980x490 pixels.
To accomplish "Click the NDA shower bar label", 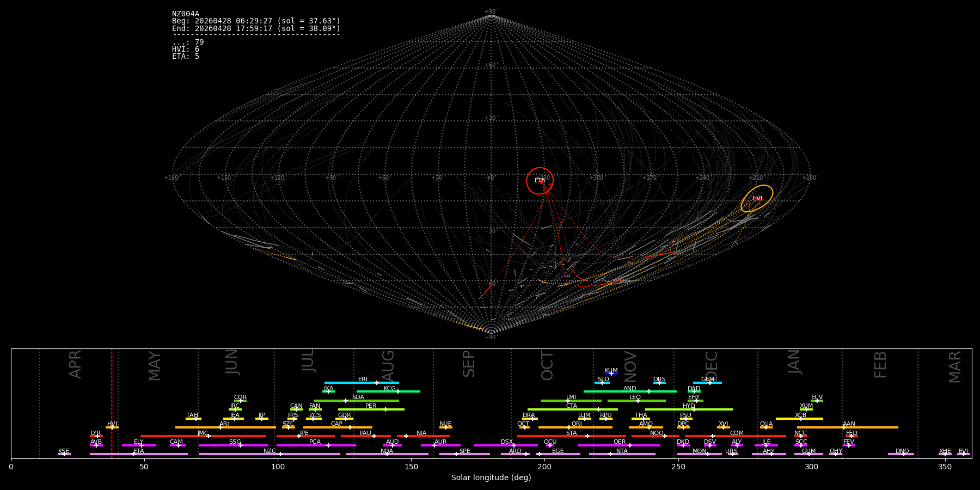I will pos(387,451).
